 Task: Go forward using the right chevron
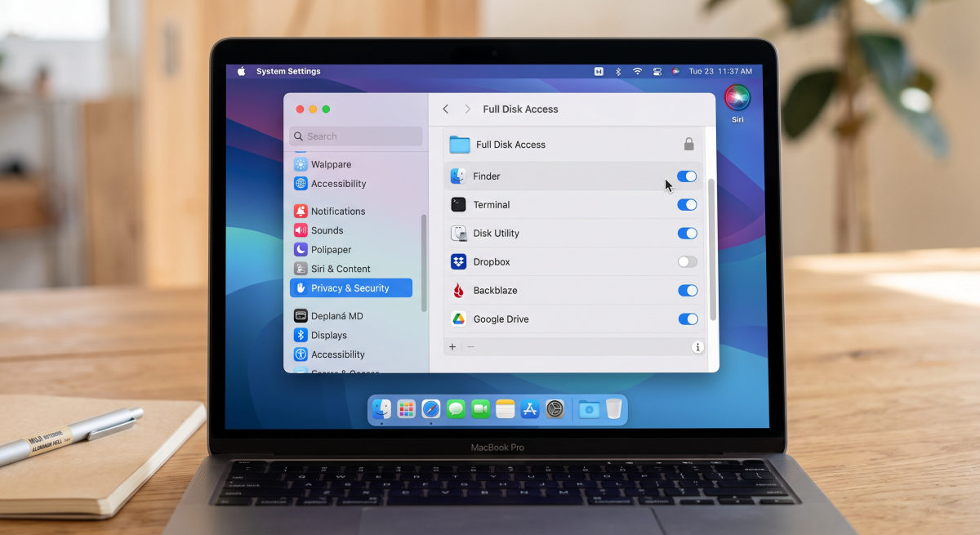click(468, 109)
